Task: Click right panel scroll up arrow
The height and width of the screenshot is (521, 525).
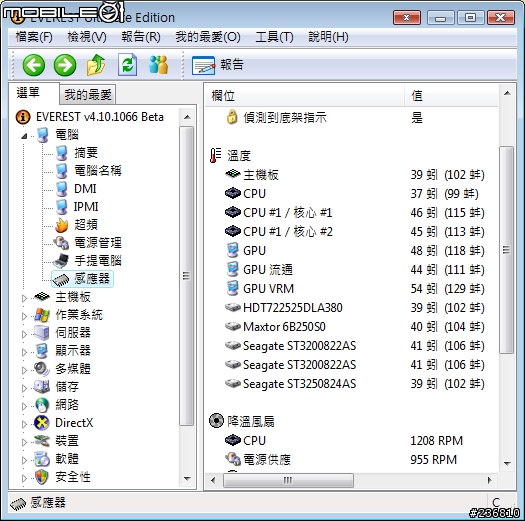Action: [x=507, y=93]
